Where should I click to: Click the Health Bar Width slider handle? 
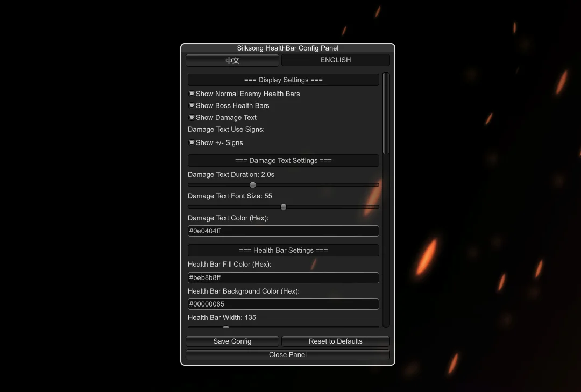point(225,327)
